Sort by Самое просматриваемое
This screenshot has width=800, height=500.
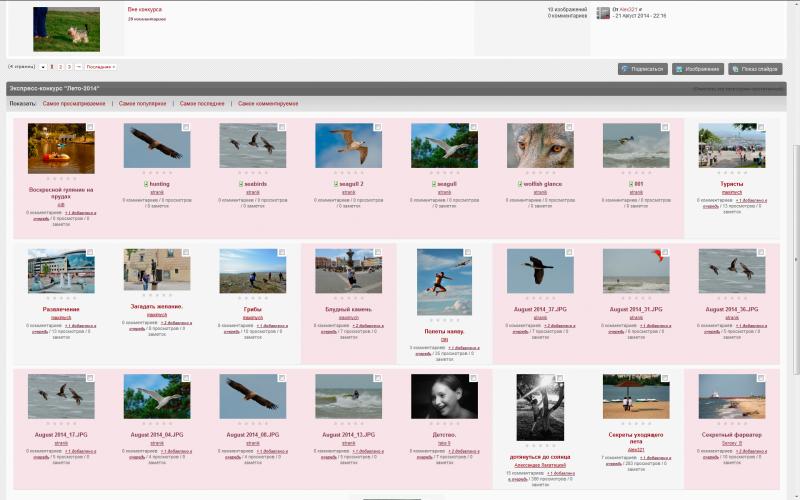click(74, 104)
